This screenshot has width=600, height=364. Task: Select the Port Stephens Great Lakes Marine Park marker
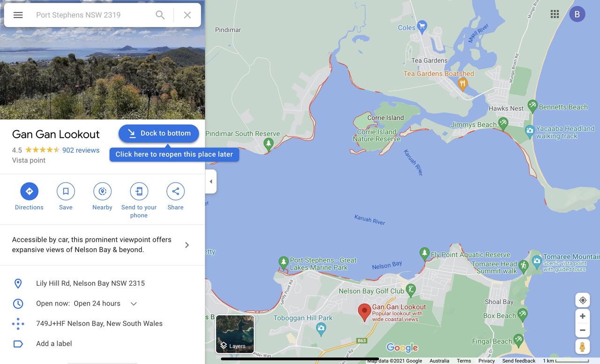point(283,262)
